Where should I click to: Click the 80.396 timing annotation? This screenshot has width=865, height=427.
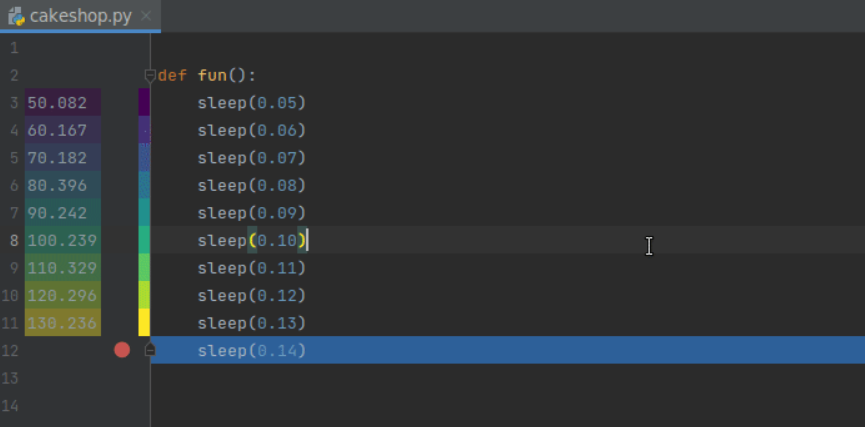point(57,185)
